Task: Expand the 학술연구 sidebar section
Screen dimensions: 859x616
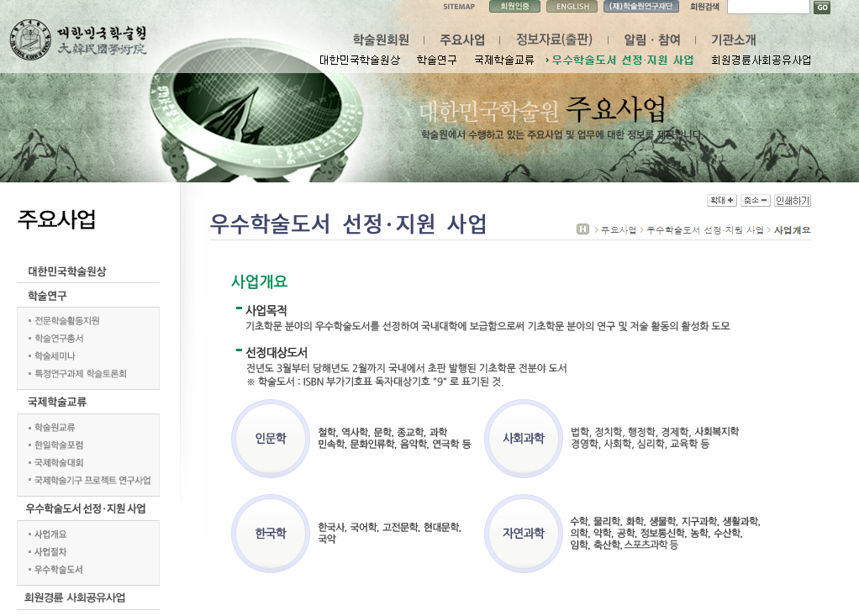Action: pyautogui.click(x=47, y=296)
